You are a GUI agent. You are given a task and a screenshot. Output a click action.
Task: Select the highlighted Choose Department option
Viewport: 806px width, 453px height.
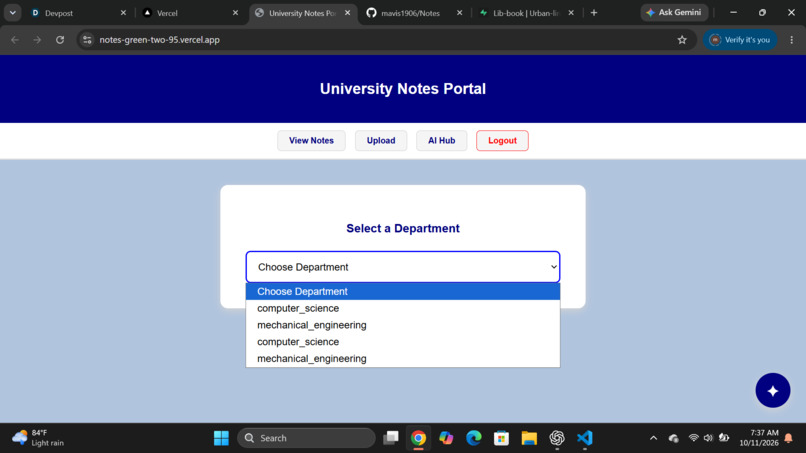click(403, 292)
